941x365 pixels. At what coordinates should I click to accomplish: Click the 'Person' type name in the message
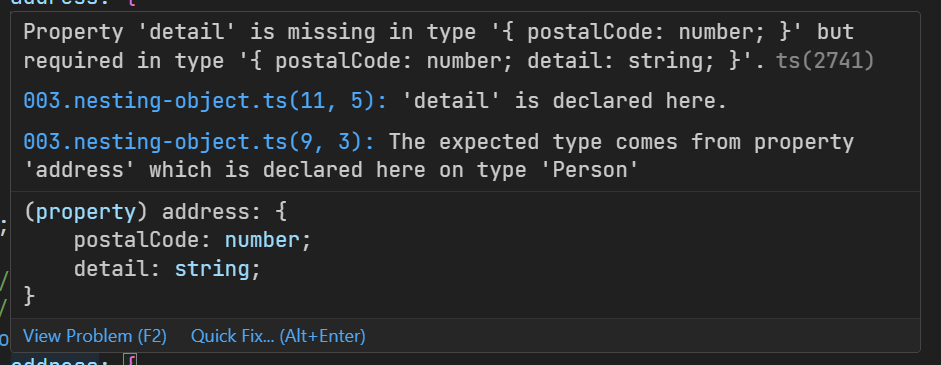point(595,170)
